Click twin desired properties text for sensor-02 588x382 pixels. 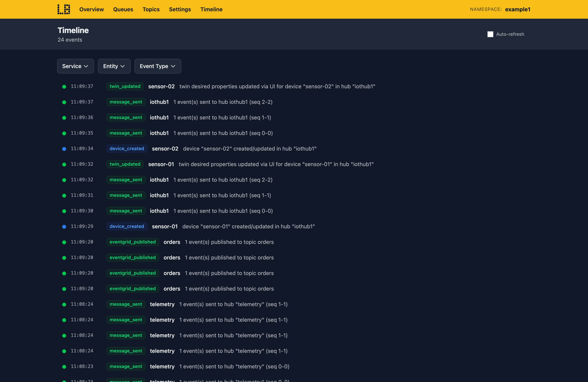tap(277, 87)
